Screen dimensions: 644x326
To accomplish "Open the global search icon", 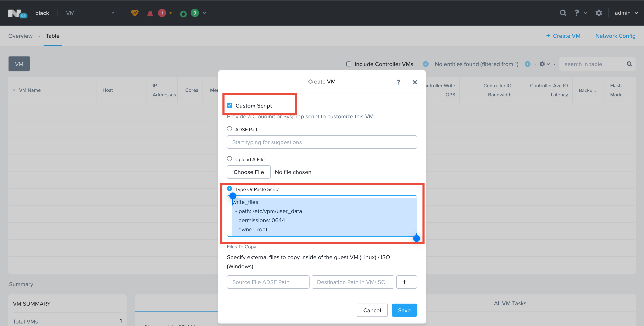I will click(x=563, y=13).
